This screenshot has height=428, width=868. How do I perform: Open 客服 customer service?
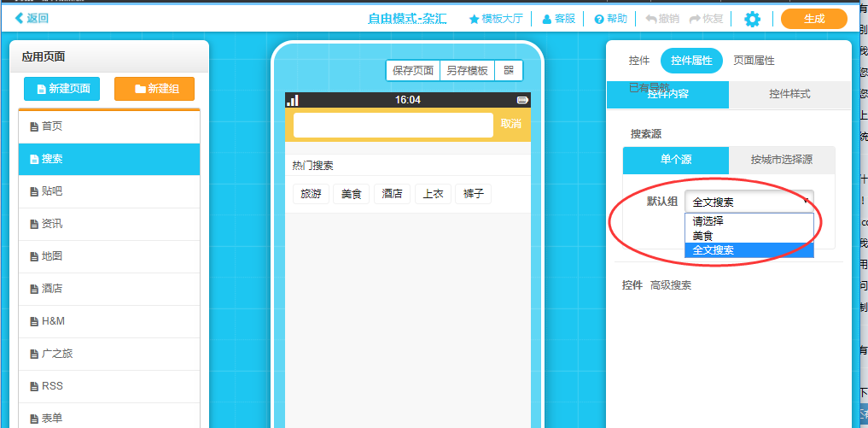[558, 19]
